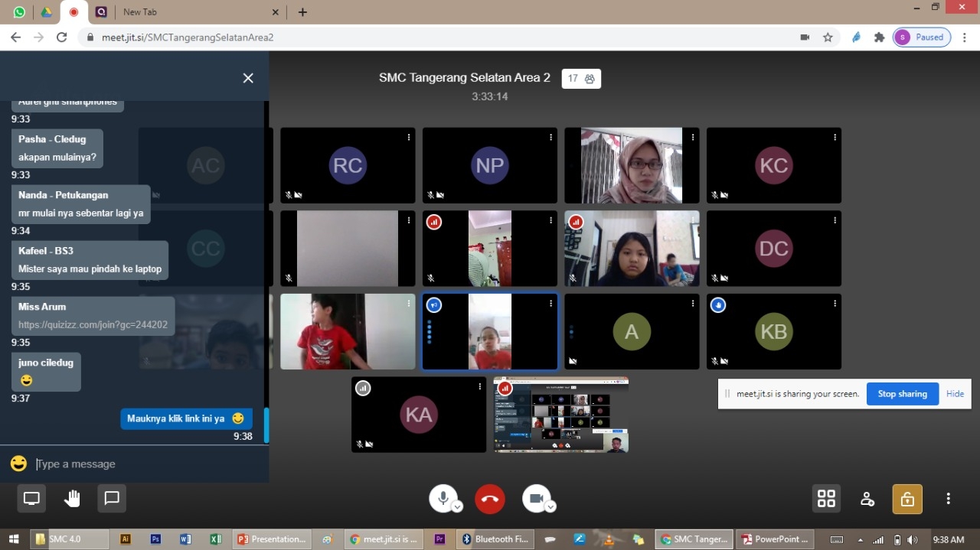980x550 pixels.
Task: Share your screen via the monitor icon
Action: coord(31,498)
